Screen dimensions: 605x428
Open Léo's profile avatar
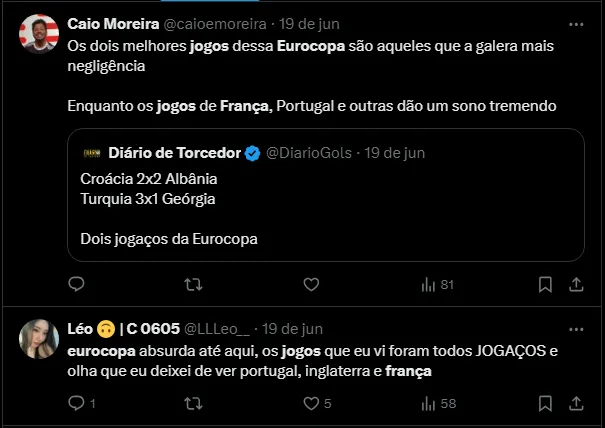[x=39, y=340]
